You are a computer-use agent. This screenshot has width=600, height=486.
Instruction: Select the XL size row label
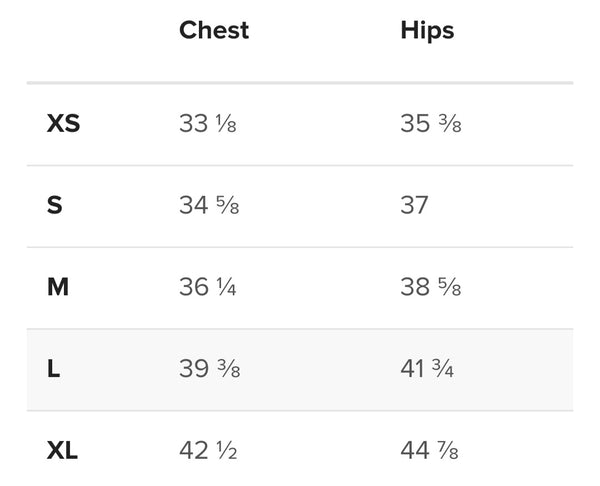[x=62, y=450]
